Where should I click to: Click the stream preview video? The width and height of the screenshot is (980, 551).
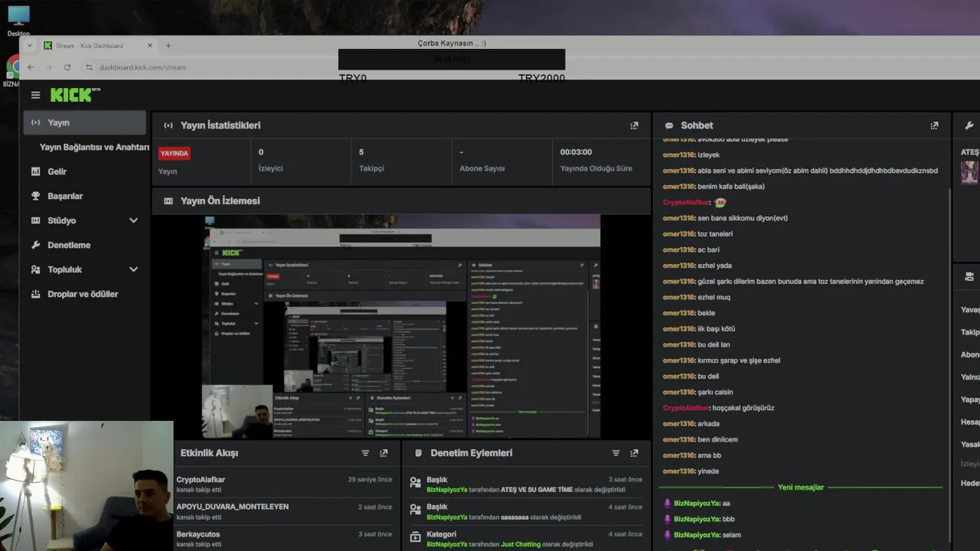click(401, 327)
